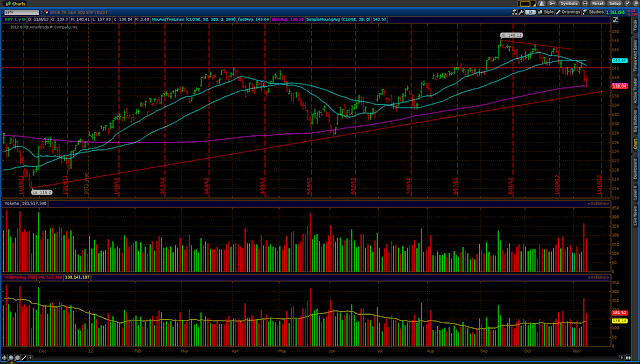Open the Big Buttons side tab
Screen dimensions: 640x364
(635, 121)
